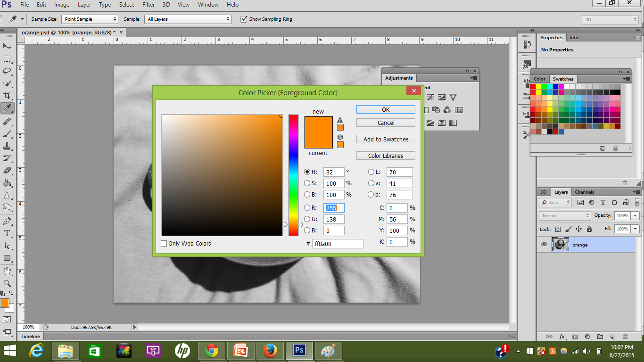Open the Channel Mixer adjustment
The width and height of the screenshot is (644, 362).
point(447,109)
